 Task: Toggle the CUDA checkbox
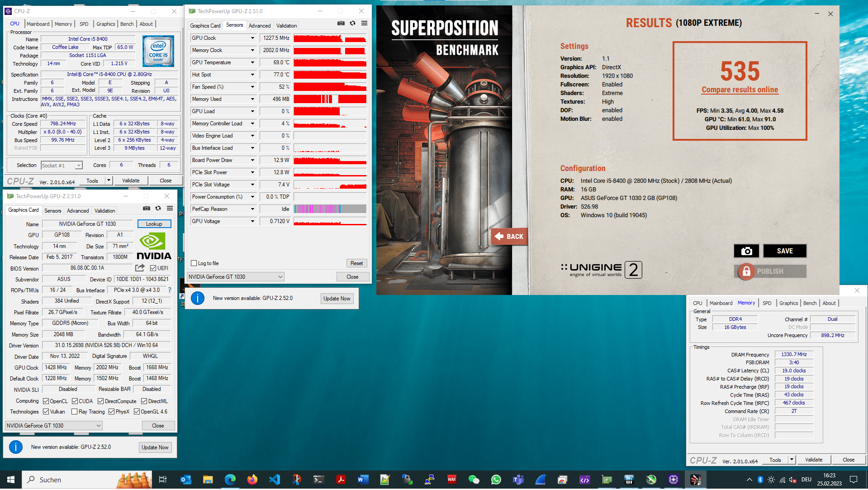(x=75, y=401)
